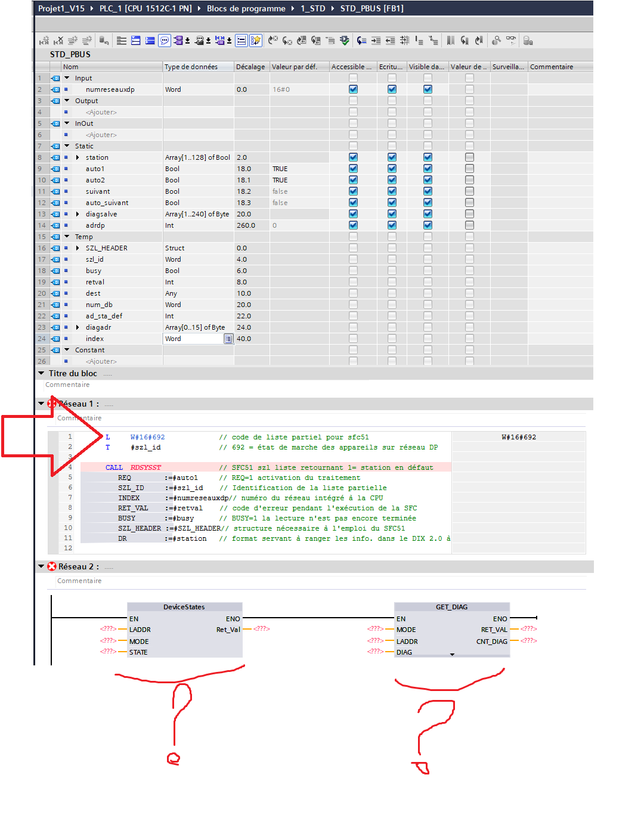Collapse Titre du bloc section
Viewport: 644px width, 818px height.
coord(41,373)
